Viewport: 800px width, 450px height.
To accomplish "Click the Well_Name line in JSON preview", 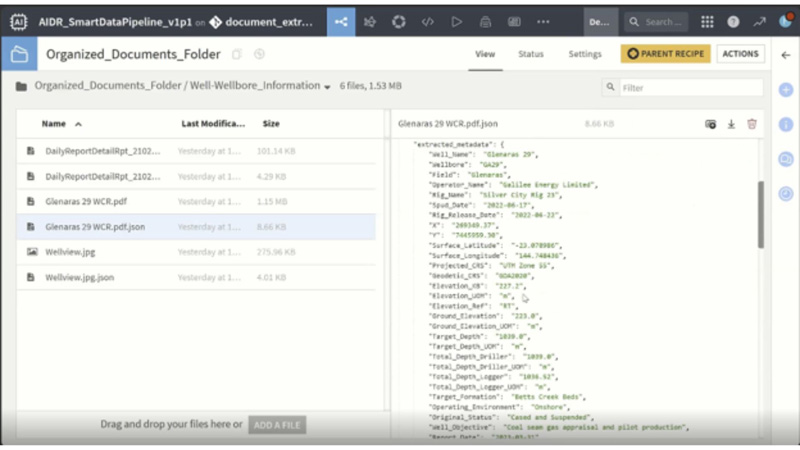I will (483, 155).
